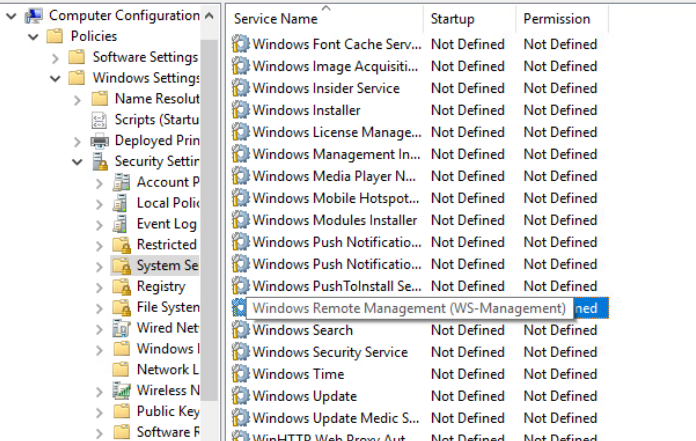Screen dimensions: 696x441
Task: Click the Windows Search service icon
Action: pos(241,330)
